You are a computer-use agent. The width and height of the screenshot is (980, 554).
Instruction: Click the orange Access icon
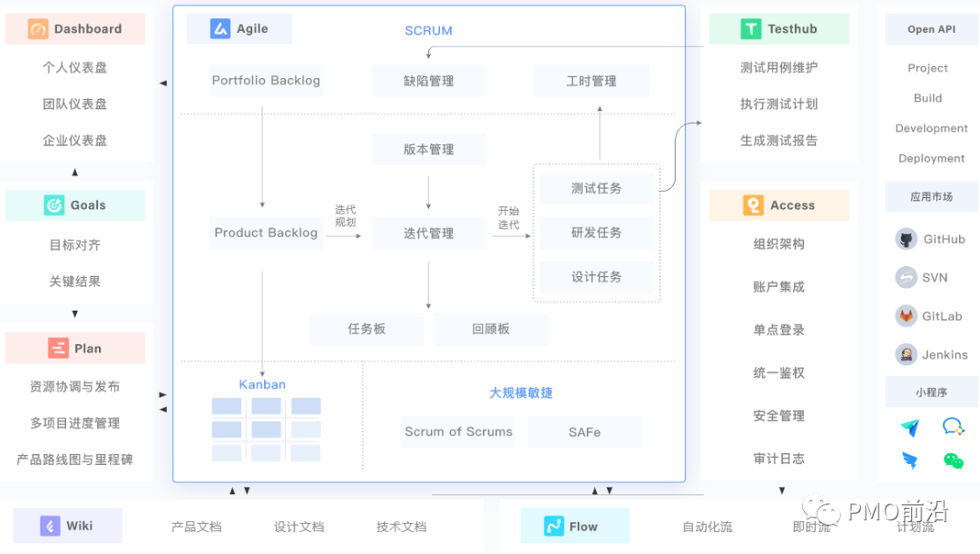(x=753, y=205)
